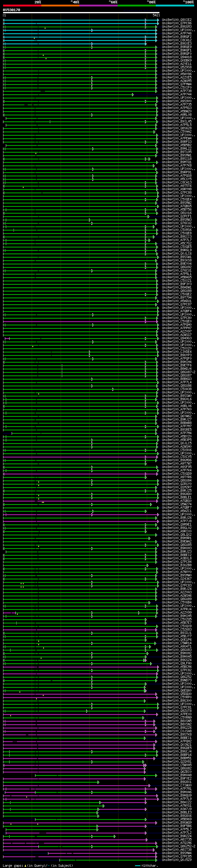Select hit UniRef100_B9GWQ9
The width and height of the screenshot is (197, 868).
point(177,822)
